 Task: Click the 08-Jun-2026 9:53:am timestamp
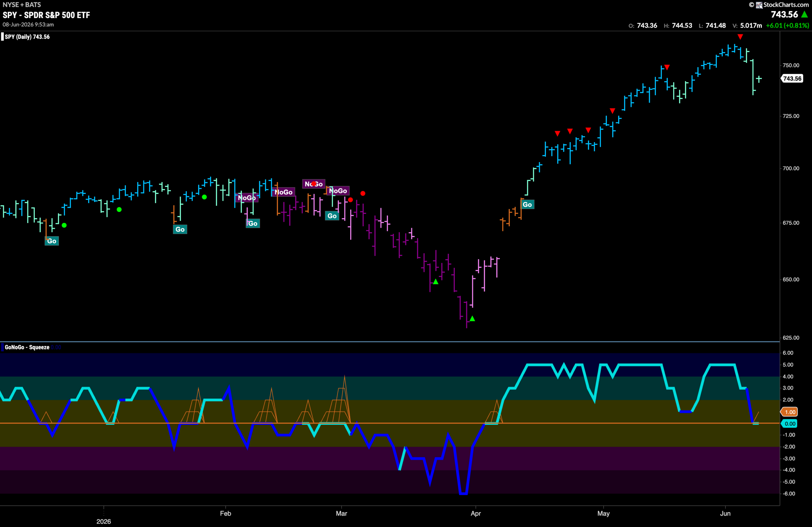[28, 24]
